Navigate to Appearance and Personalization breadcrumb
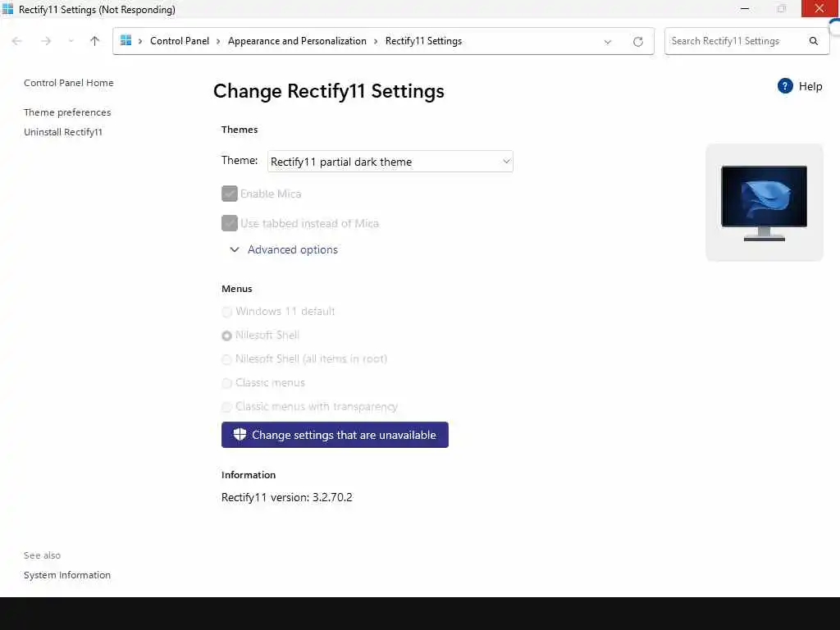Viewport: 840px width, 630px height. coord(297,41)
